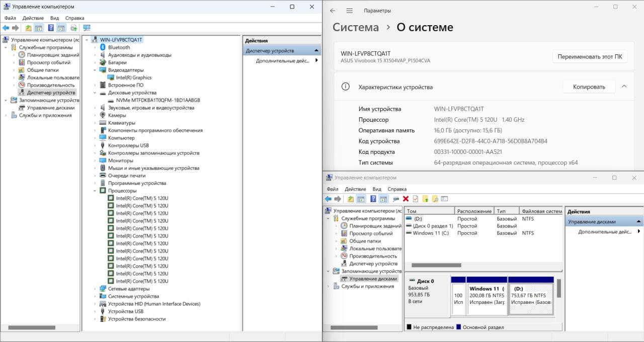Image resolution: width=644 pixels, height=342 pixels.
Task: Click the forward arrow in the Device Manager window toolbar
Action: [16, 28]
